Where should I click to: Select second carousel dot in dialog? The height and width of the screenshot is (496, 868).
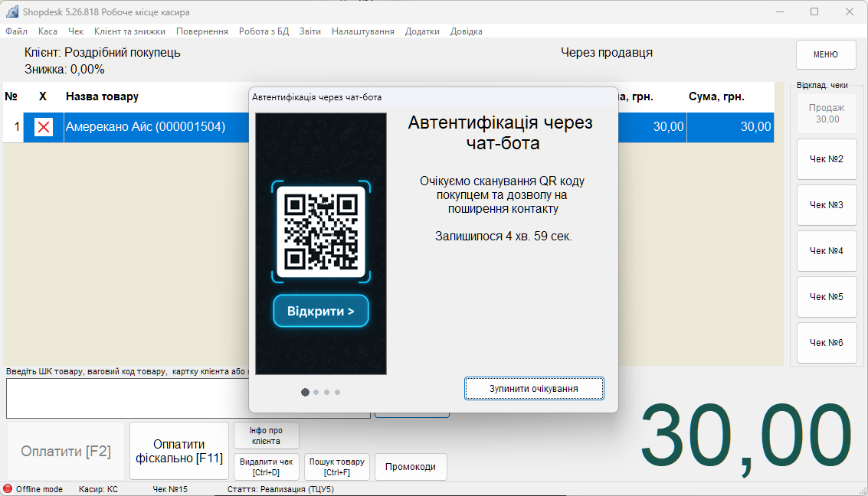pos(316,392)
